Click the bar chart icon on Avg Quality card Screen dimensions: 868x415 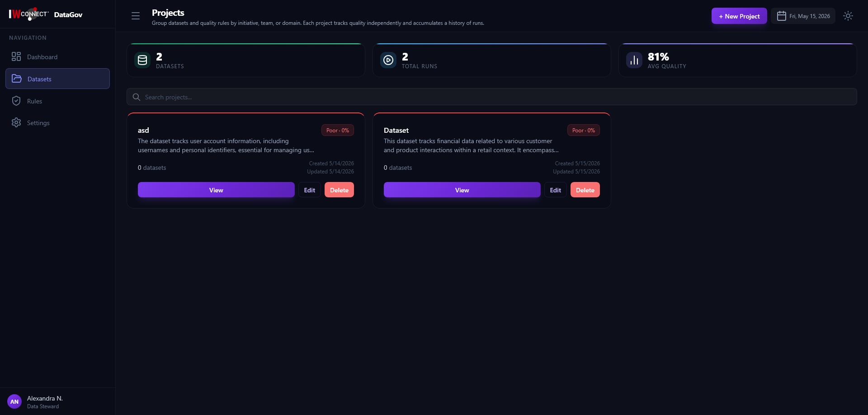(x=634, y=60)
